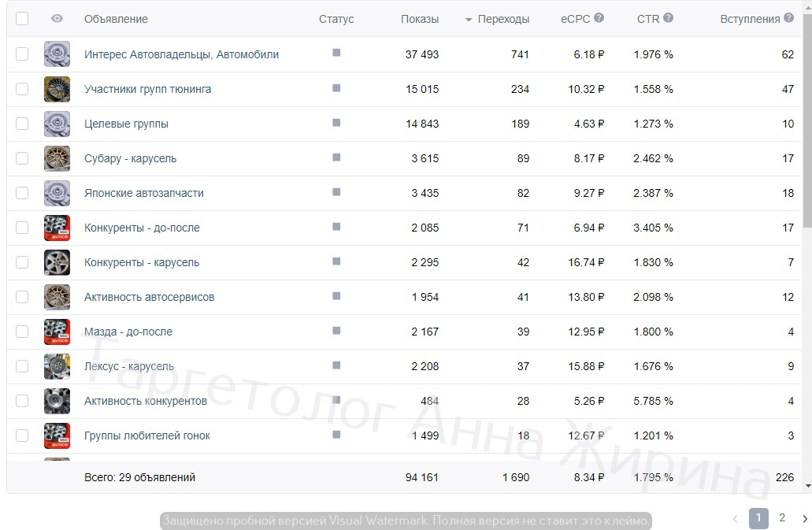812x530 pixels.
Task: Open thumbnail of Конкуренты - до-после ad
Action: (x=57, y=228)
